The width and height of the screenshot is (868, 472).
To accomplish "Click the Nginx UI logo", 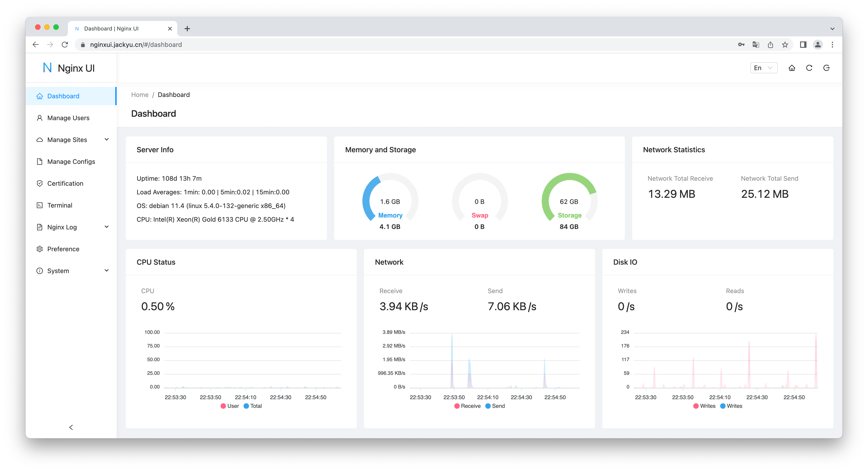I will [69, 68].
